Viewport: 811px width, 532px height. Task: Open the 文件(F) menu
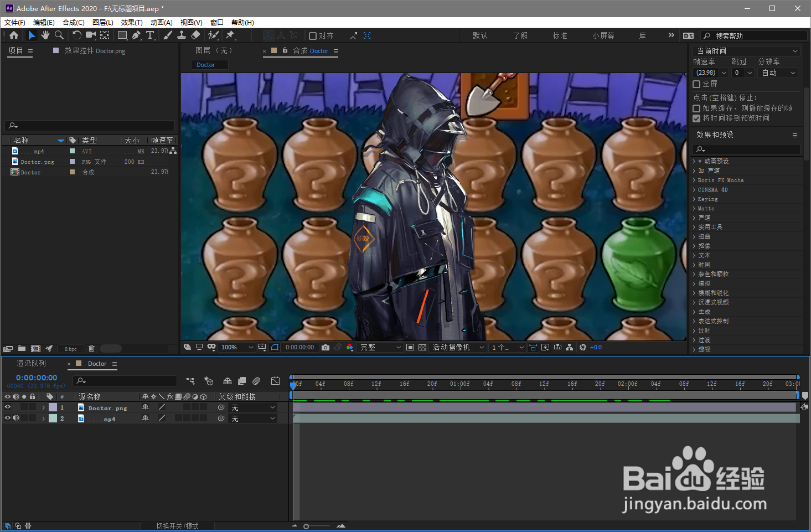(15, 23)
